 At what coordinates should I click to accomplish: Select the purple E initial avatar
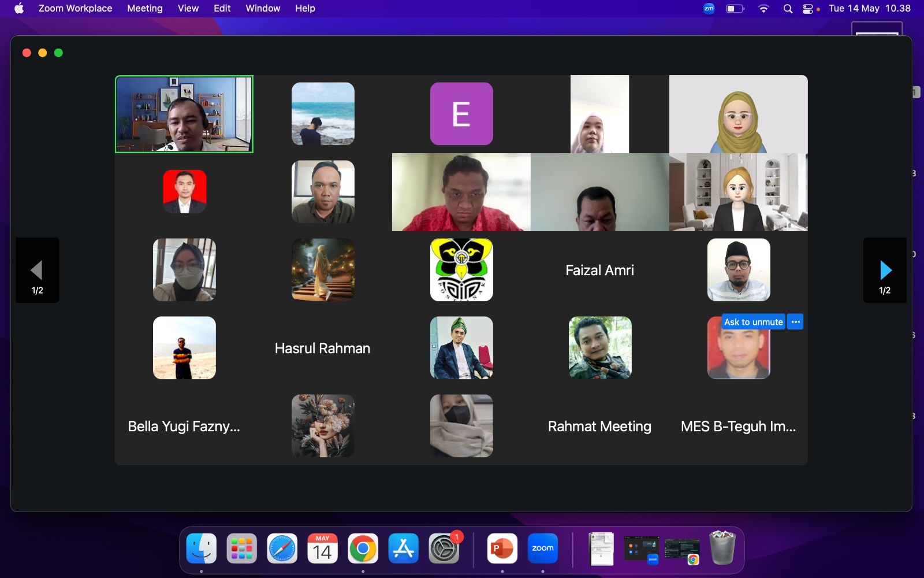click(x=461, y=114)
